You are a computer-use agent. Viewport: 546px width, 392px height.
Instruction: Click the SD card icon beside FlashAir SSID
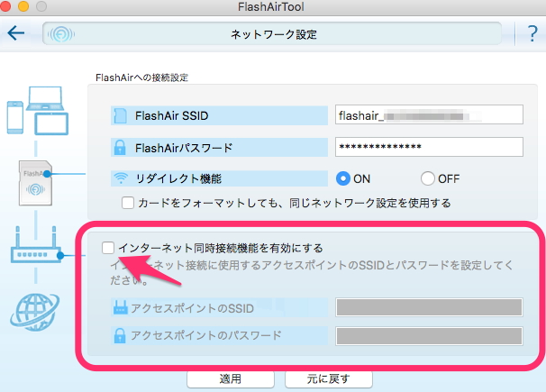120,115
